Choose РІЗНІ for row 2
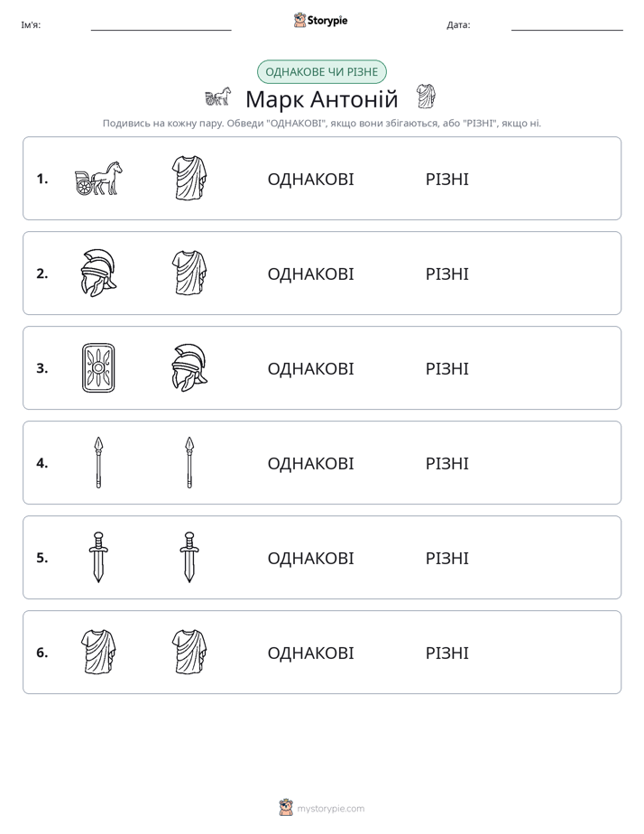The image size is (644, 834). pos(446,273)
